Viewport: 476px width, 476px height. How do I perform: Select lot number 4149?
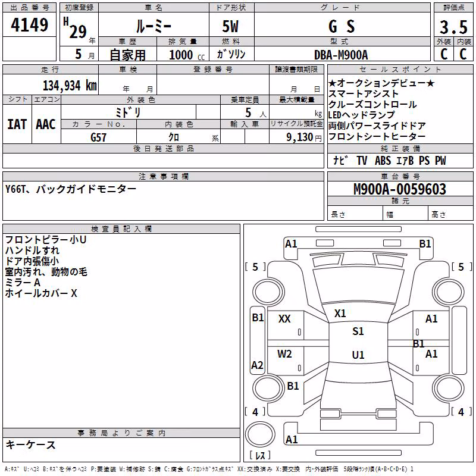tap(29, 25)
